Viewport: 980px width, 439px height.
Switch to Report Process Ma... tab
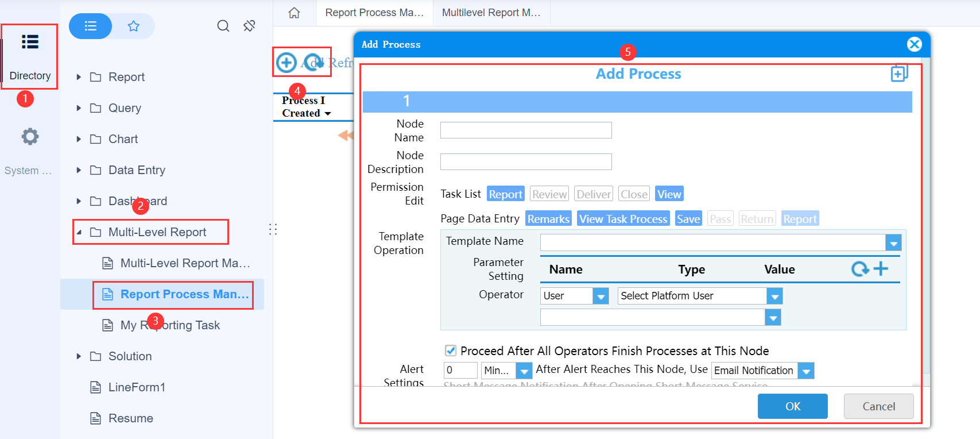click(374, 13)
